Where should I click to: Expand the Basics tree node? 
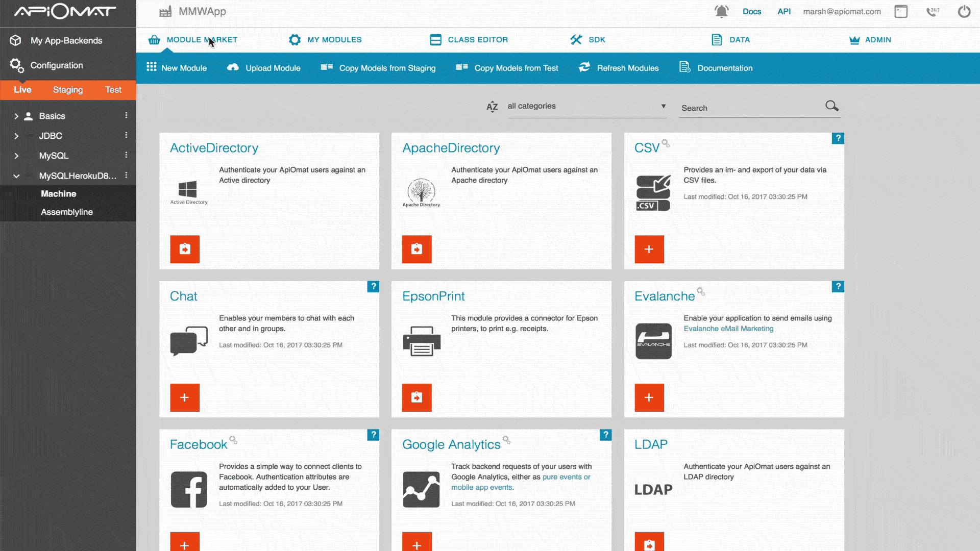[16, 116]
